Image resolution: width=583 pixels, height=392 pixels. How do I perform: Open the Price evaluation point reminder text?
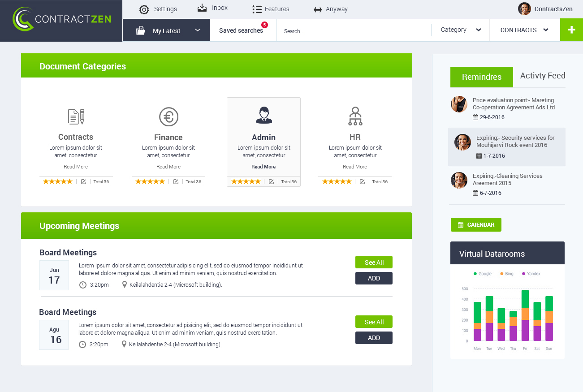(x=514, y=104)
